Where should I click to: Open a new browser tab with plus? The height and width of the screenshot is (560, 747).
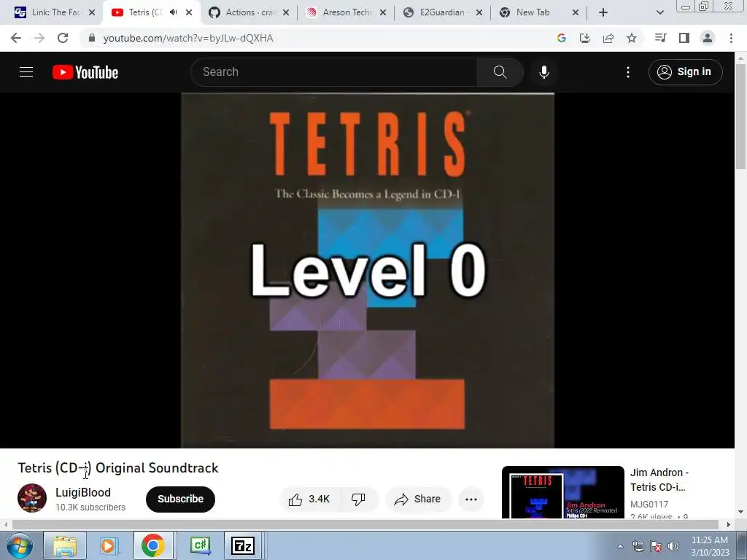[x=603, y=12]
